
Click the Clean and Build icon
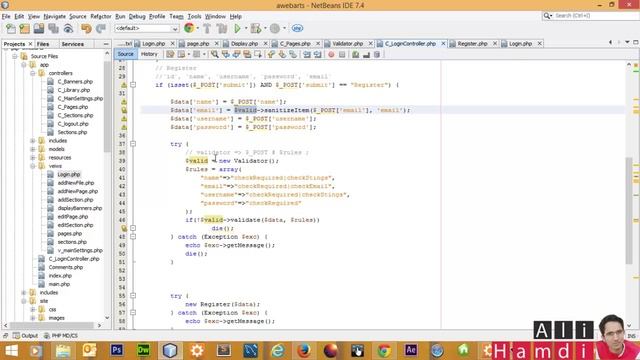click(x=222, y=29)
